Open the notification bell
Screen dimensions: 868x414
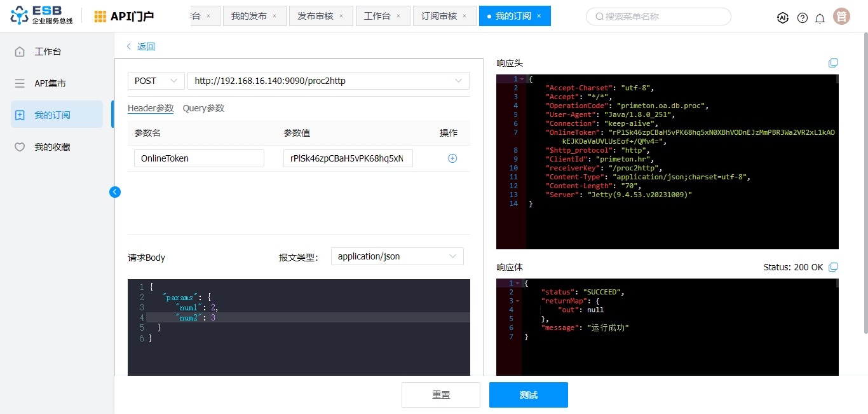tap(820, 18)
